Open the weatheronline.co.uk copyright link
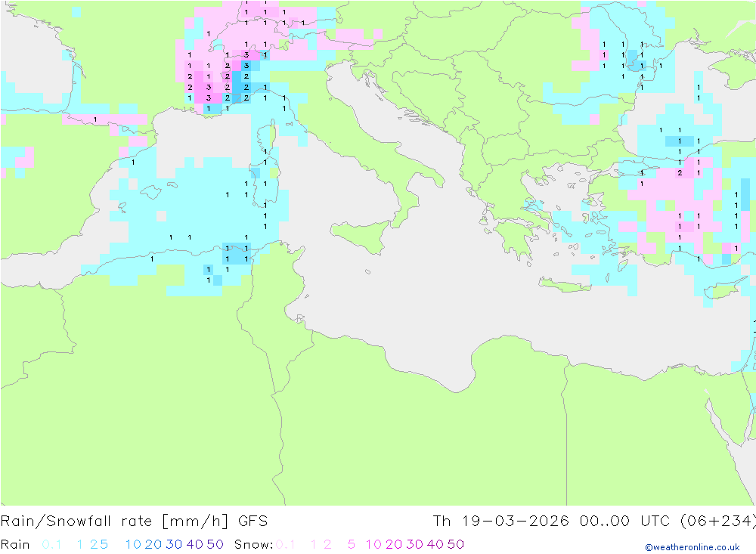 pyautogui.click(x=692, y=547)
